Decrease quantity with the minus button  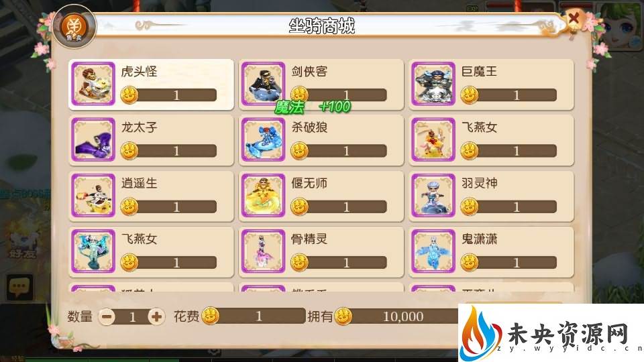click(107, 316)
